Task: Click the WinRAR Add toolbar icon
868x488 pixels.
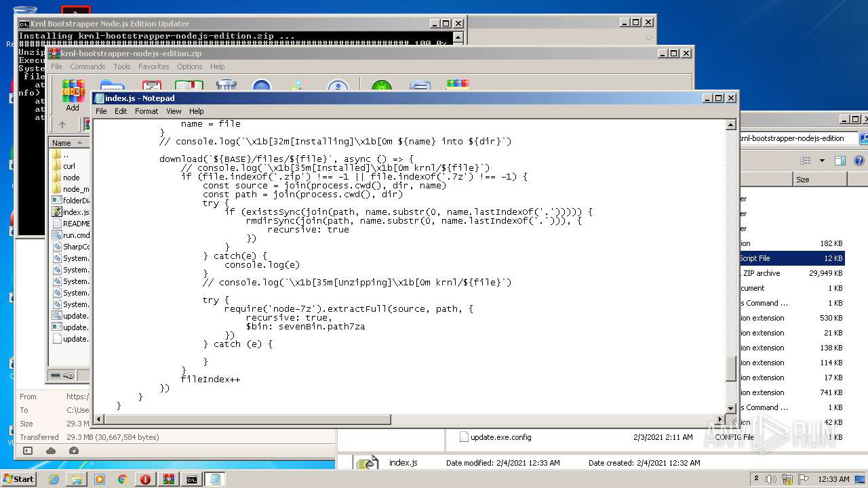Action: point(73,96)
